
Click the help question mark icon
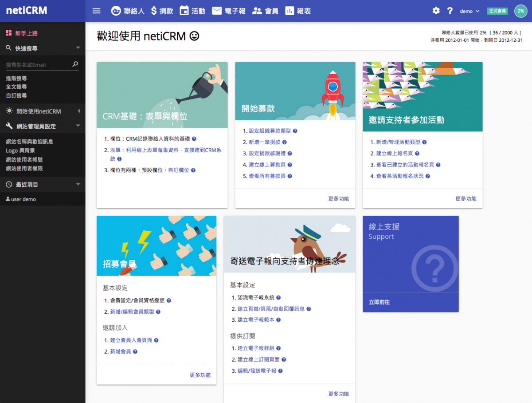[x=450, y=10]
